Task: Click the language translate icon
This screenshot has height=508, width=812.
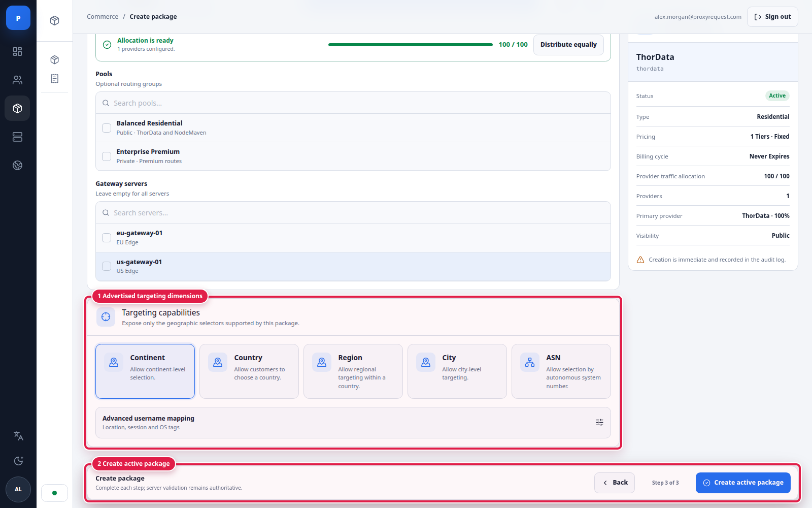Action: tap(18, 435)
